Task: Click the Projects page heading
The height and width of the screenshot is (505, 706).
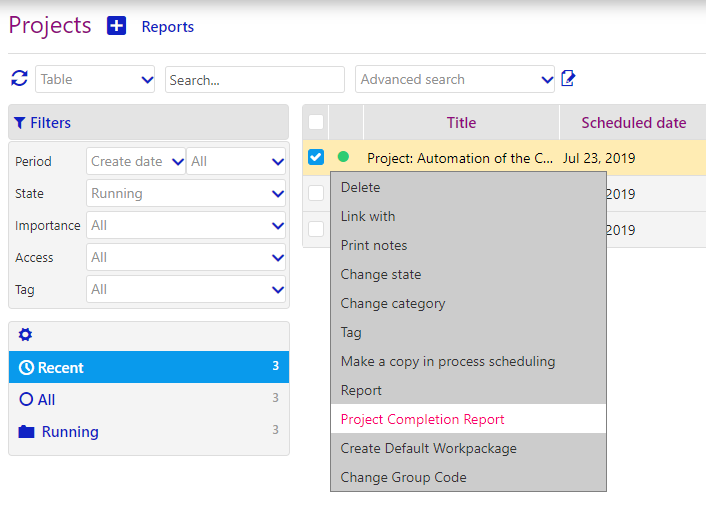Action: (x=50, y=26)
